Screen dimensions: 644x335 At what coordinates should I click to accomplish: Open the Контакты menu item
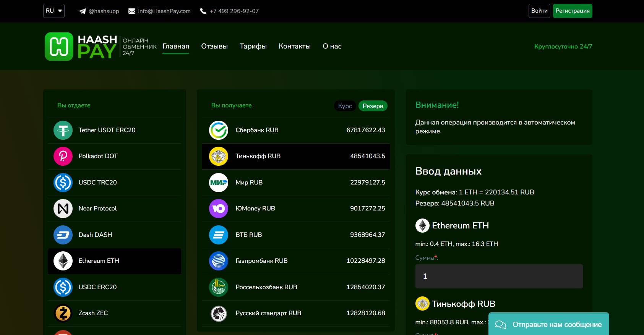[x=295, y=46]
